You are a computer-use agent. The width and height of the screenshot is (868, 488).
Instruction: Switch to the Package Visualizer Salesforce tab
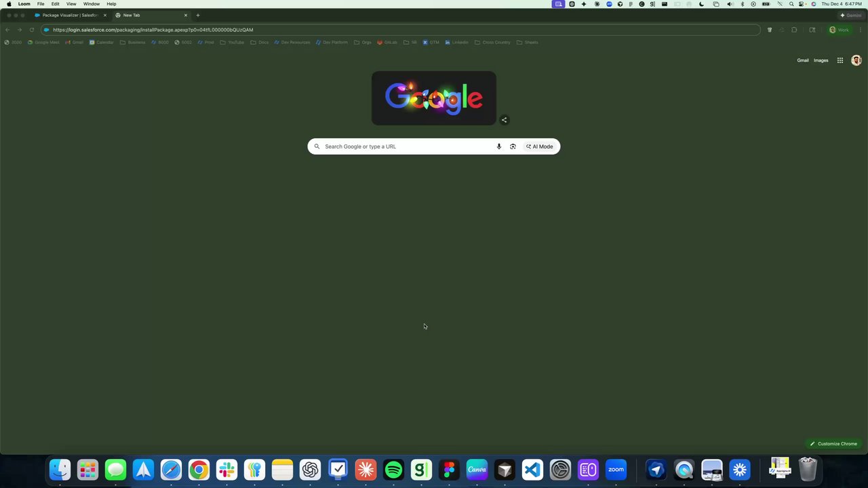71,15
